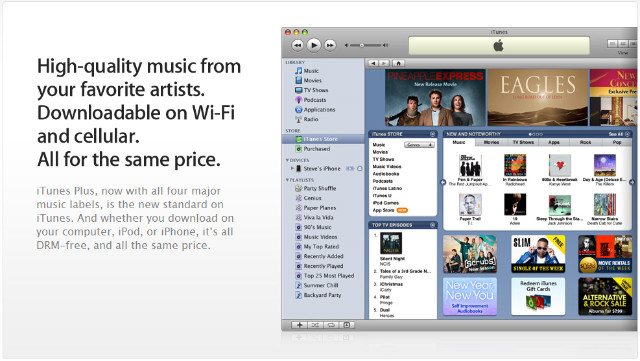Collapse the Top TV Episodes panel
The width and height of the screenshot is (640, 361).
click(432, 225)
